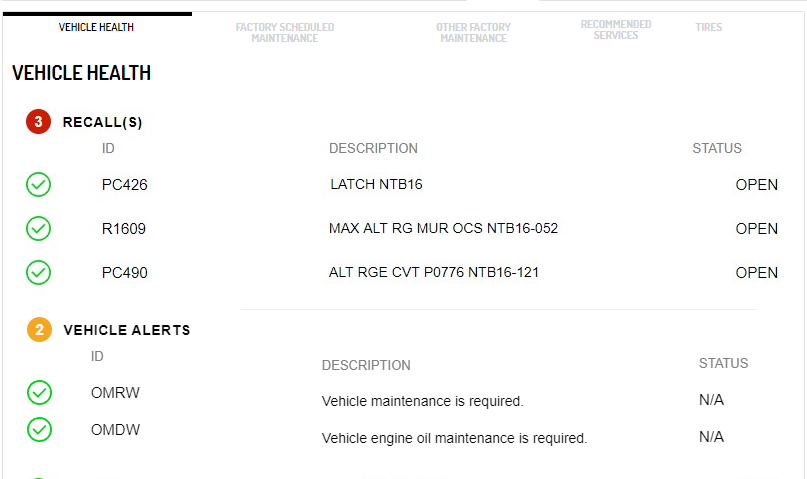Image resolution: width=807 pixels, height=479 pixels.
Task: Click the VEHICLE ALERTS section heading
Action: pyautogui.click(x=126, y=330)
